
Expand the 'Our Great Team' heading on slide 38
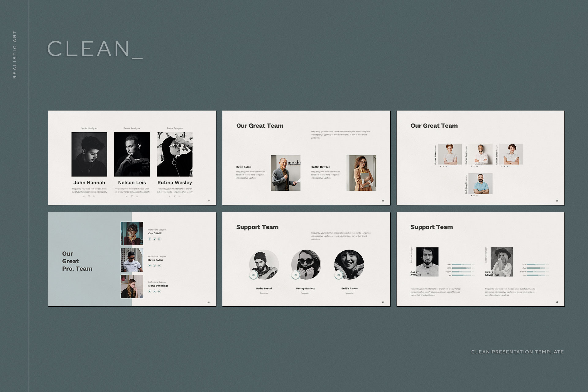[x=259, y=126]
